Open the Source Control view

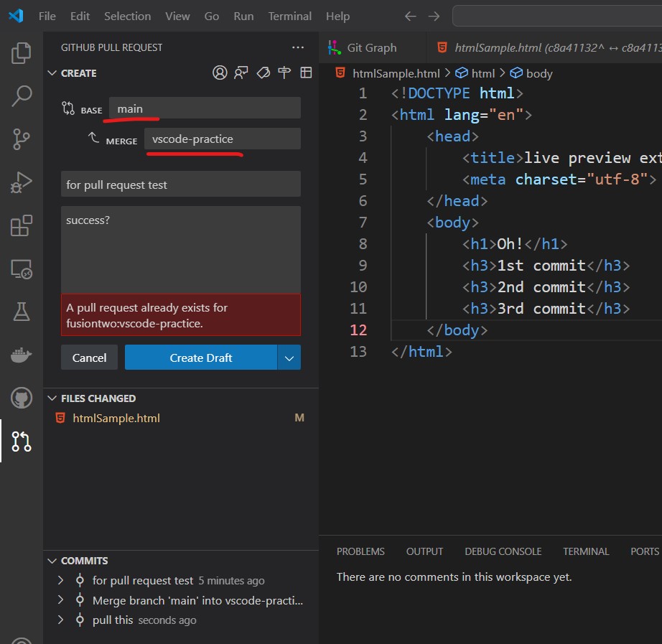tap(21, 139)
